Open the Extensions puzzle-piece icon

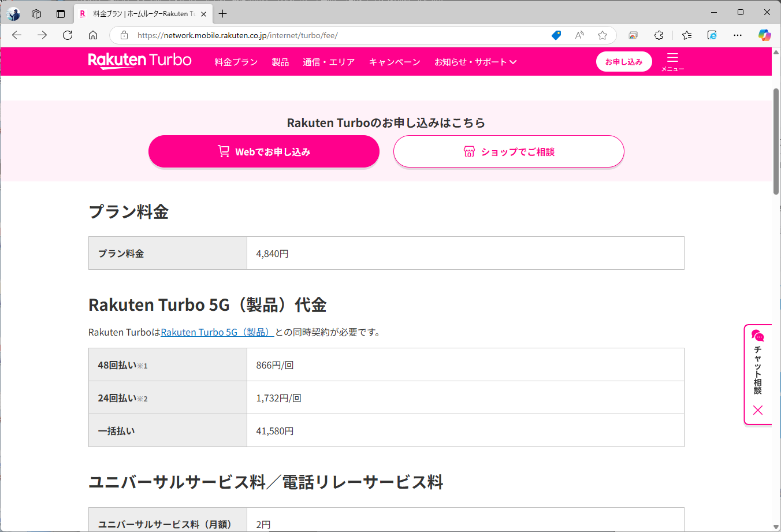pos(659,35)
